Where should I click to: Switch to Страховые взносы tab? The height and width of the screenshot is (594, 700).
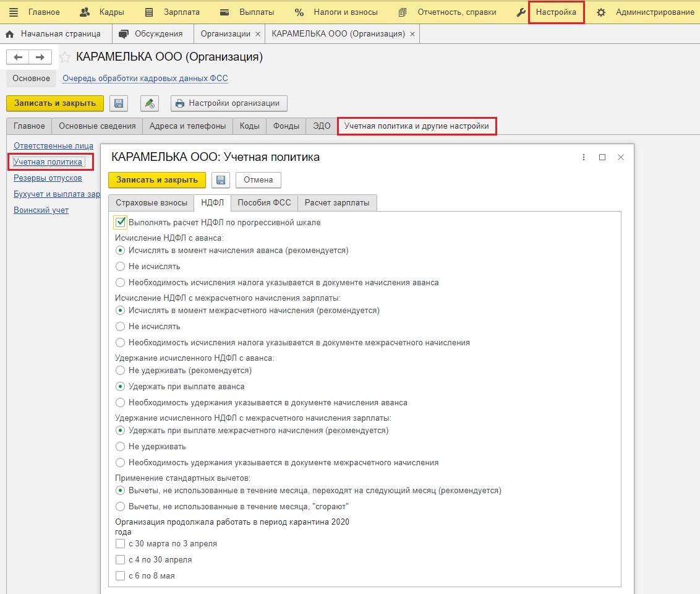[x=152, y=203]
